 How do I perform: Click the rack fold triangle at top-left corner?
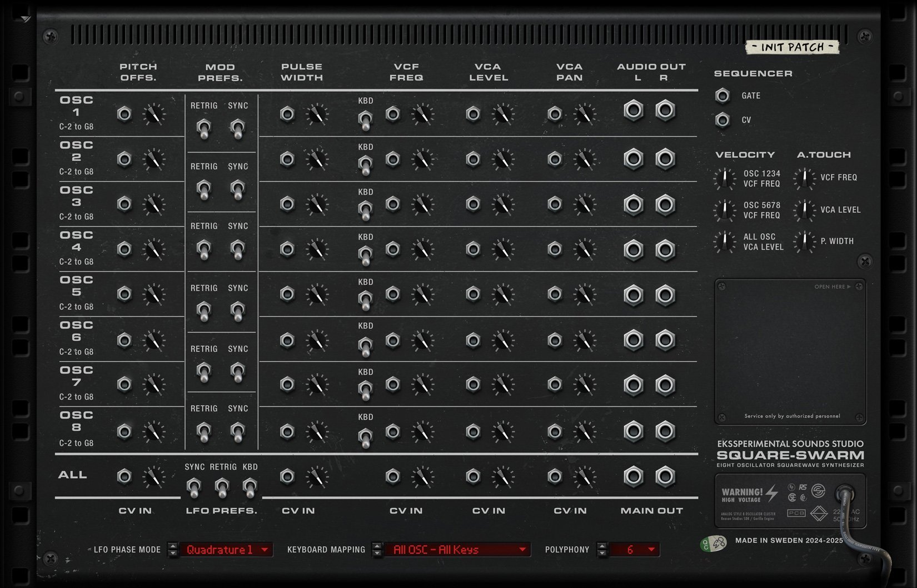[x=26, y=19]
